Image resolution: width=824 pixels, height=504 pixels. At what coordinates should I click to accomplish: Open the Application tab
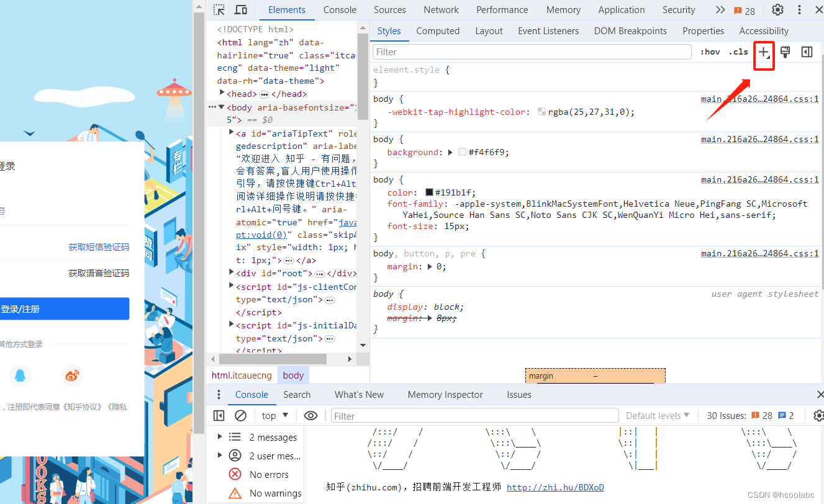click(622, 10)
